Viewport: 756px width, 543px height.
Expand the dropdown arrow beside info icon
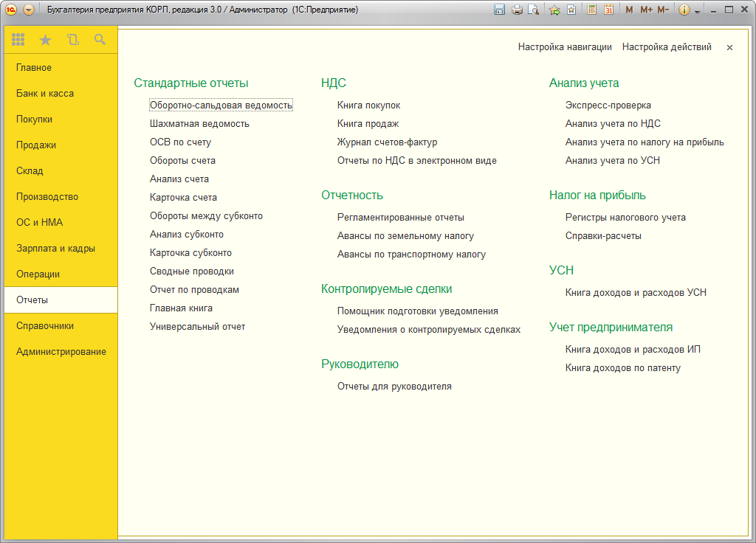click(697, 12)
